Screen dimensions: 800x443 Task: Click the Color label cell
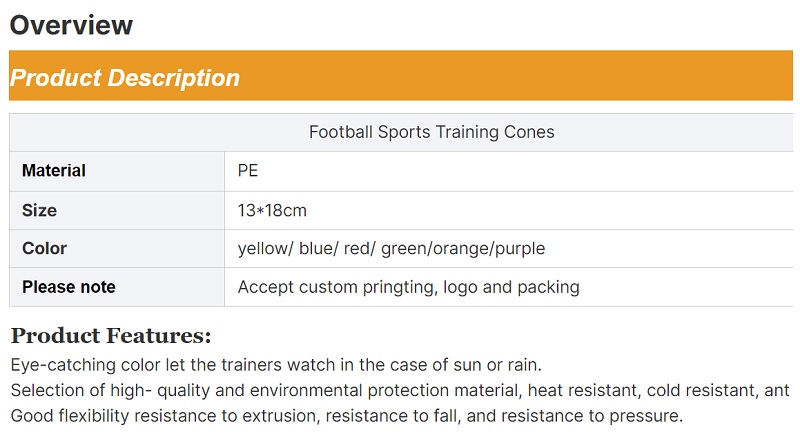tap(117, 249)
